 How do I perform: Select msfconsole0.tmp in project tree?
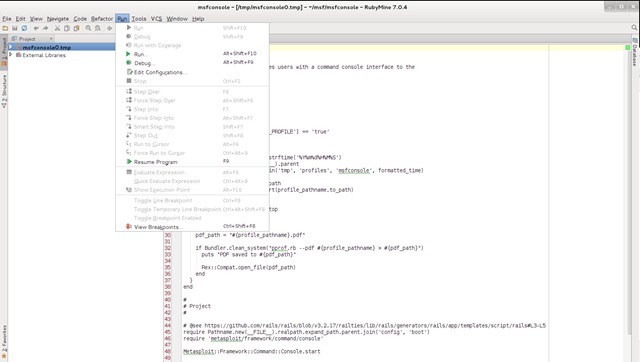click(47, 47)
